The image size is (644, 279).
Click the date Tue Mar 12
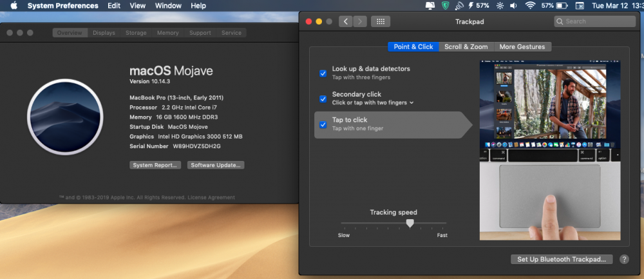(x=611, y=6)
